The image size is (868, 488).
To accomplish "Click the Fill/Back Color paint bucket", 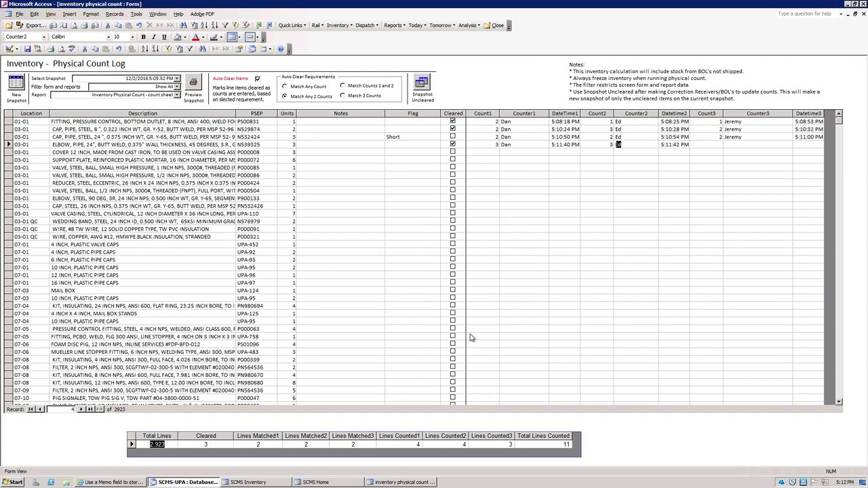I will click(178, 37).
